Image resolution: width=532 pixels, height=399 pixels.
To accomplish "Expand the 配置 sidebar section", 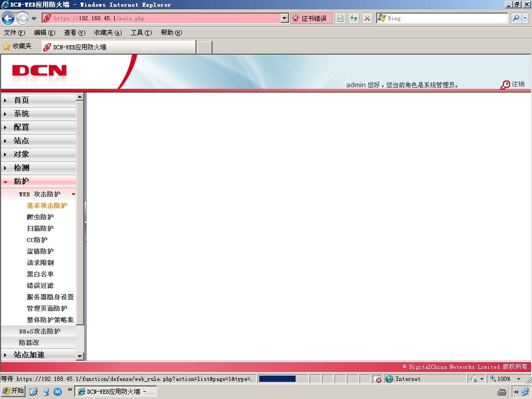I will (x=38, y=127).
